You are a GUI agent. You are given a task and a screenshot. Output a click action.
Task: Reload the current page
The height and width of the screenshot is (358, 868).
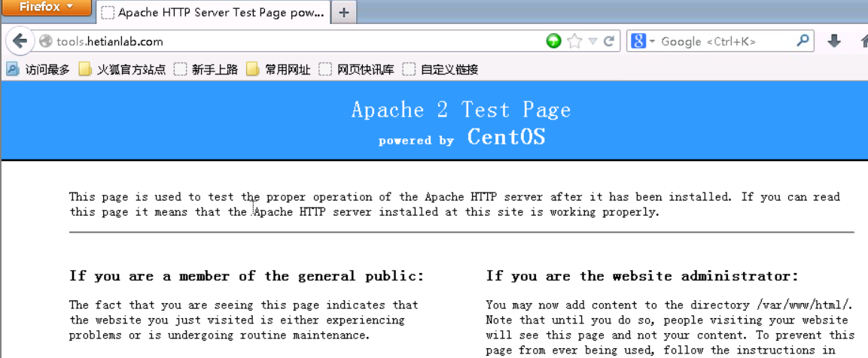tap(609, 41)
